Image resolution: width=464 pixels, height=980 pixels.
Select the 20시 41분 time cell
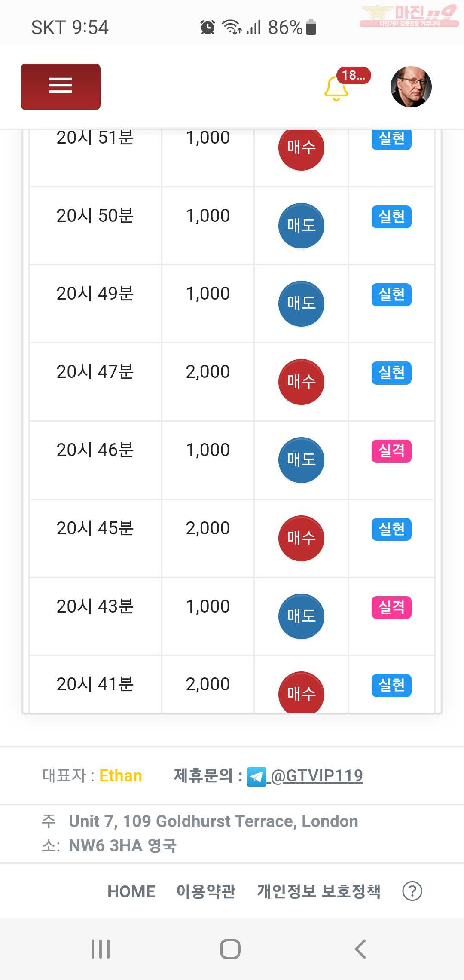[x=95, y=684]
